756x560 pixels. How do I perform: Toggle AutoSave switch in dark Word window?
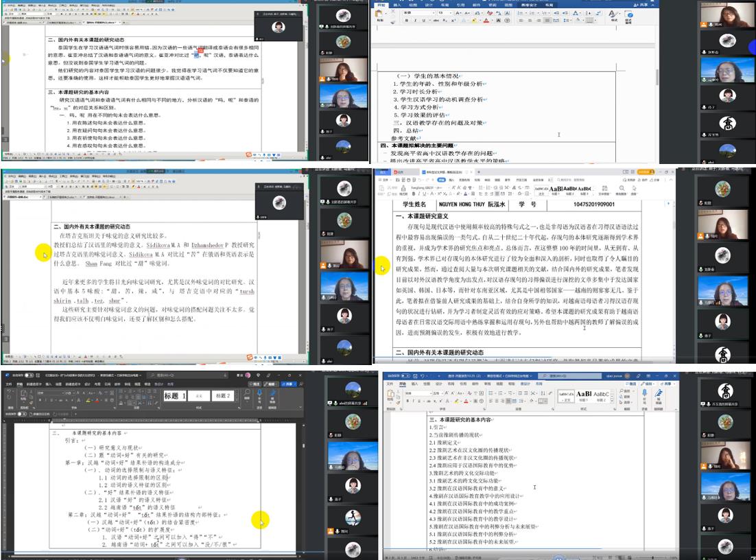(x=29, y=375)
